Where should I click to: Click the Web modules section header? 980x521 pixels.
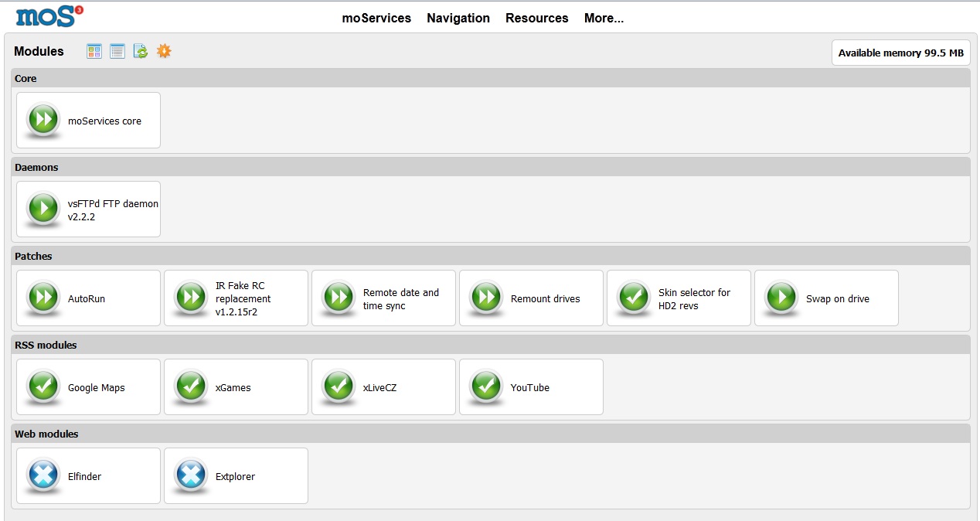(x=491, y=434)
